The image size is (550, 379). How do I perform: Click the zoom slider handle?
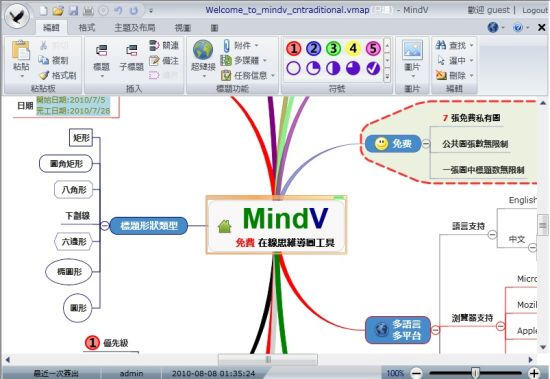click(475, 372)
